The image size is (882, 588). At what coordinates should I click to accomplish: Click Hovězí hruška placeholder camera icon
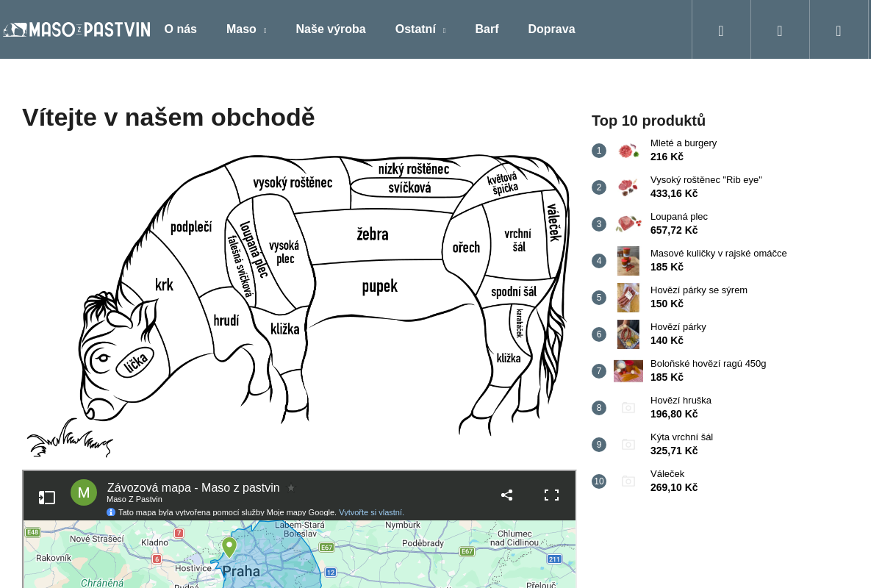628,408
